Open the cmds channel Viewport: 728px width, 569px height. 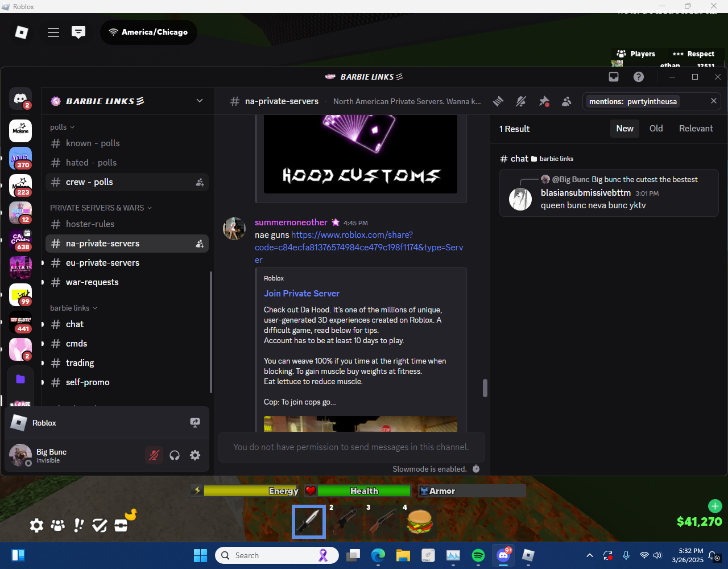point(127,344)
